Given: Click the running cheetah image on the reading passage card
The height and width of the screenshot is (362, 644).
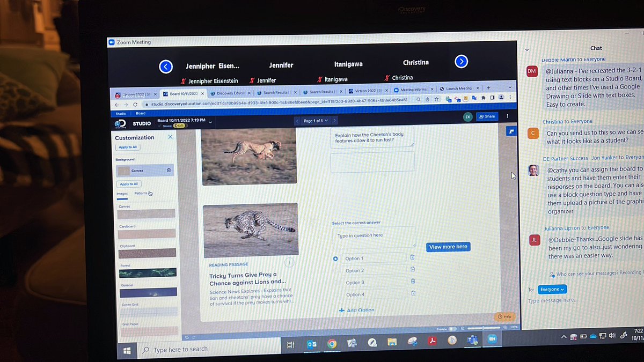Looking at the screenshot, I should (x=251, y=230).
